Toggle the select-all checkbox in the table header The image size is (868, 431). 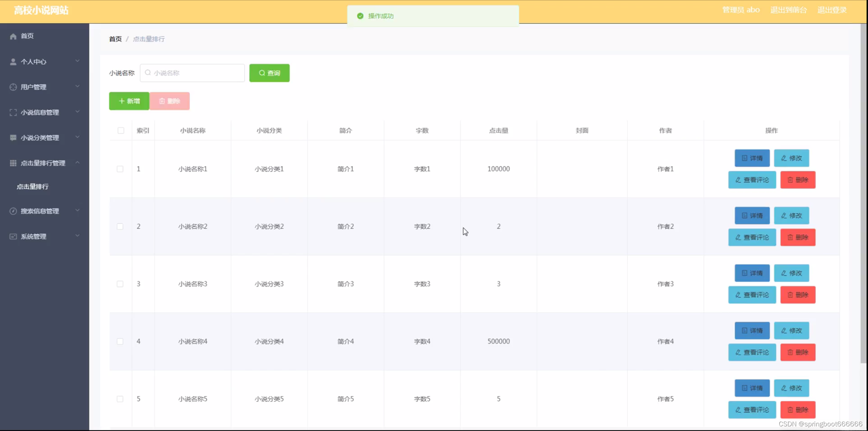click(x=121, y=131)
